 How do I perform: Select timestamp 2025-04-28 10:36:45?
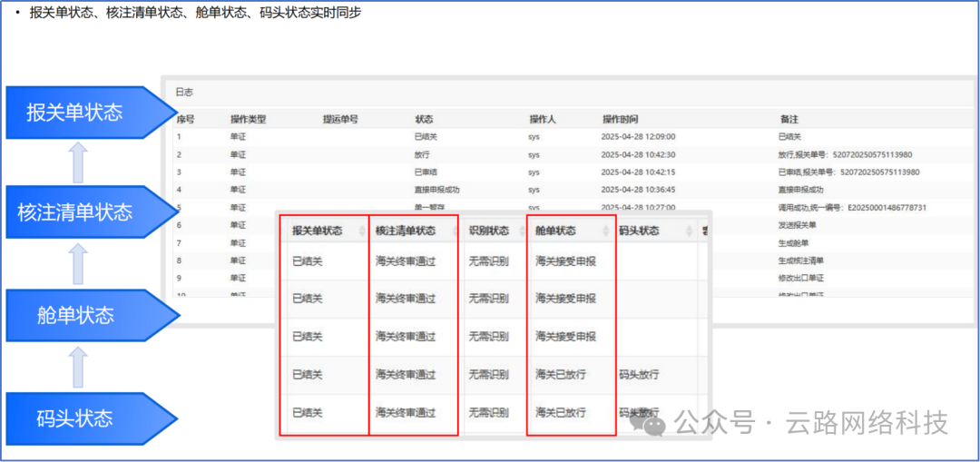click(638, 190)
